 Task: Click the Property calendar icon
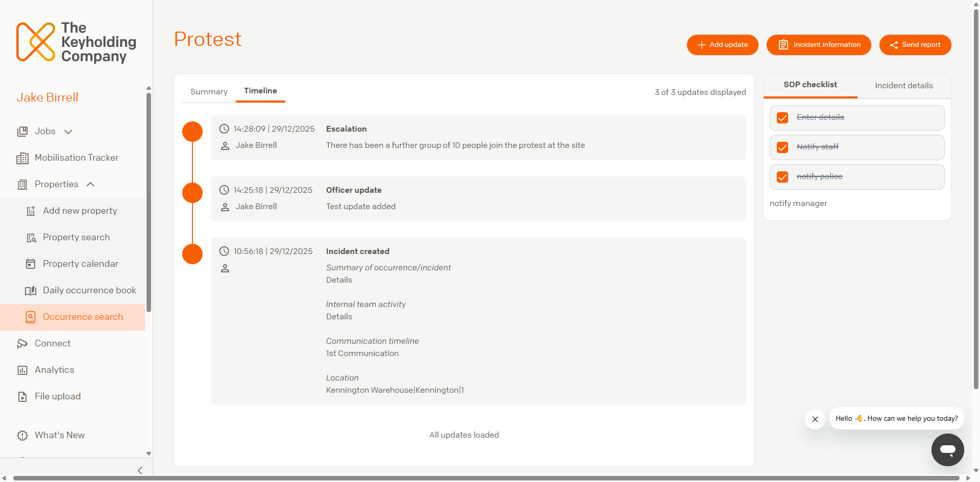(31, 264)
